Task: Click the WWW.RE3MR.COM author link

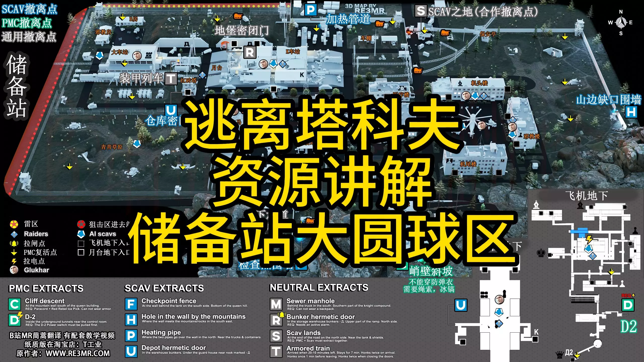Action: [77, 353]
